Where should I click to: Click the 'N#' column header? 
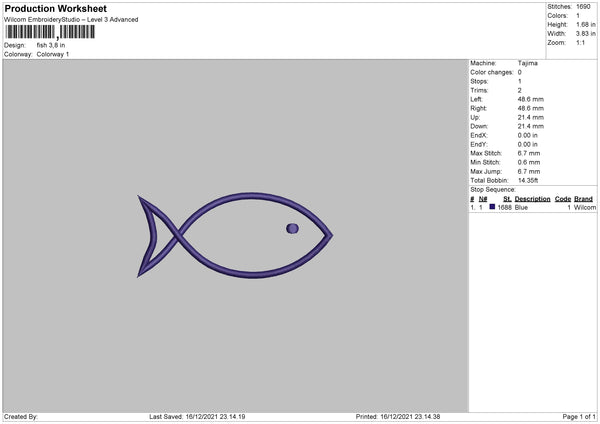483,199
